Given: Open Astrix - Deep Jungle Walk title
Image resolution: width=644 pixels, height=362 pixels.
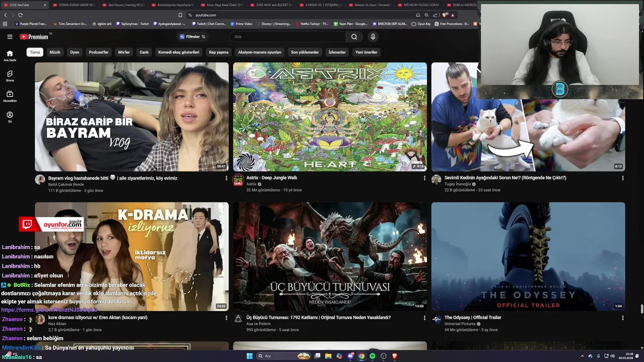Looking at the screenshot, I should click(272, 177).
